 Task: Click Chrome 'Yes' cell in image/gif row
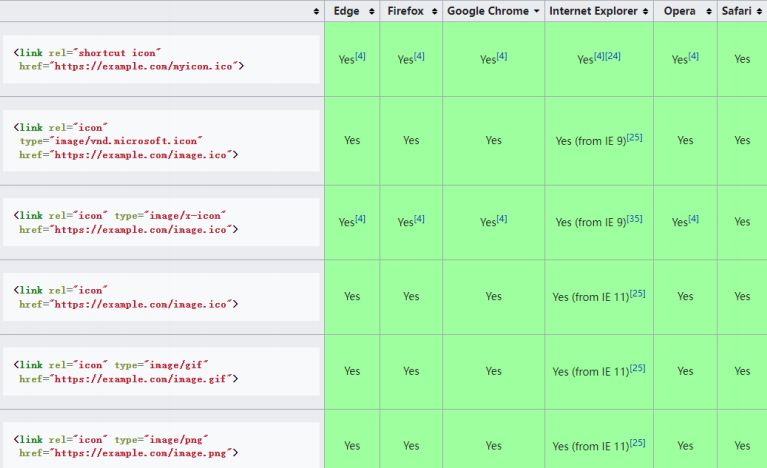[494, 371]
